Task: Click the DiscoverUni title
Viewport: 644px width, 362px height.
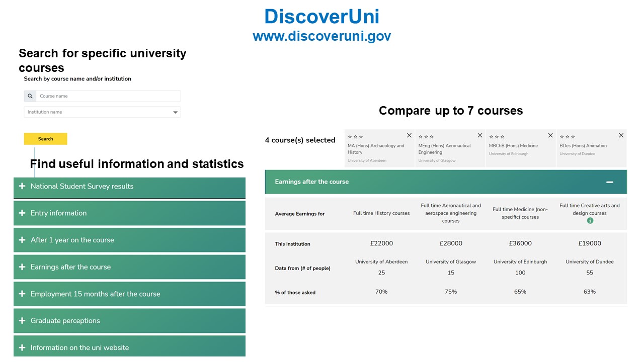Action: click(x=322, y=16)
